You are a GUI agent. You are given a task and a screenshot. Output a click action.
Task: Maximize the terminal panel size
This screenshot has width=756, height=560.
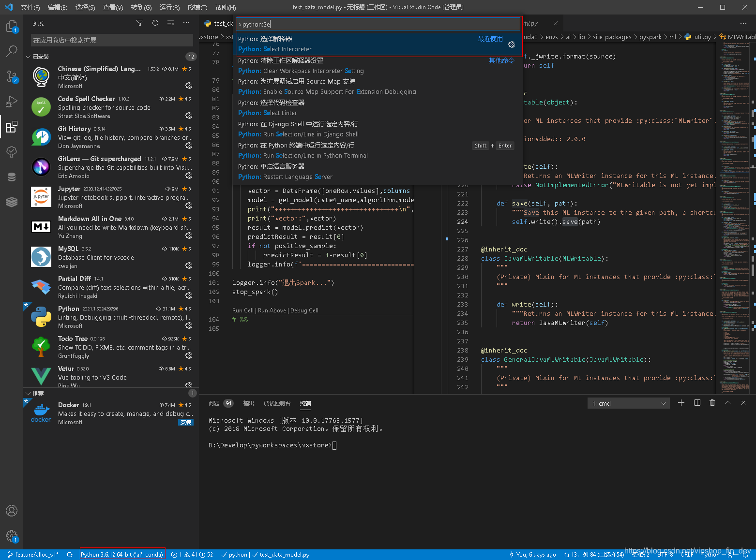727,403
